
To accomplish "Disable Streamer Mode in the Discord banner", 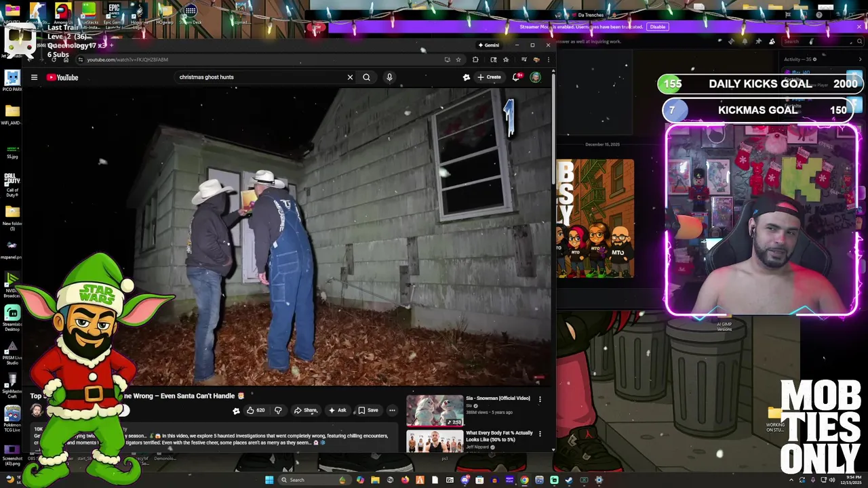I will tap(657, 26).
